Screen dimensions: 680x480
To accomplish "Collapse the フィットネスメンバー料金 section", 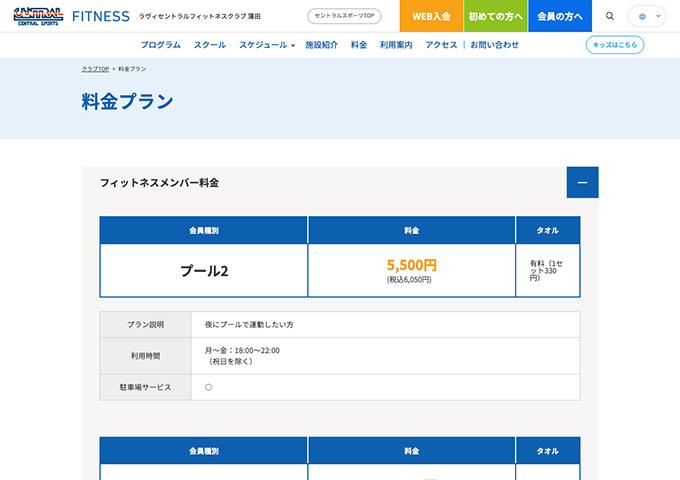I will point(582,183).
